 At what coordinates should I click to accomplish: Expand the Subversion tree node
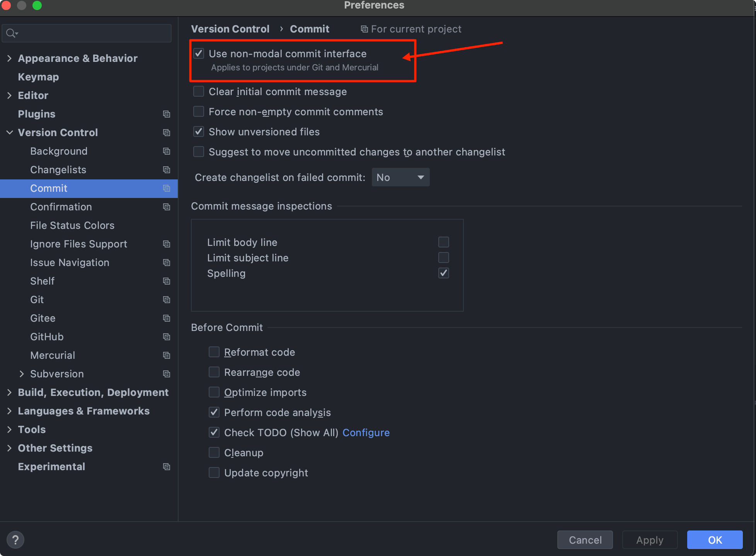click(22, 374)
